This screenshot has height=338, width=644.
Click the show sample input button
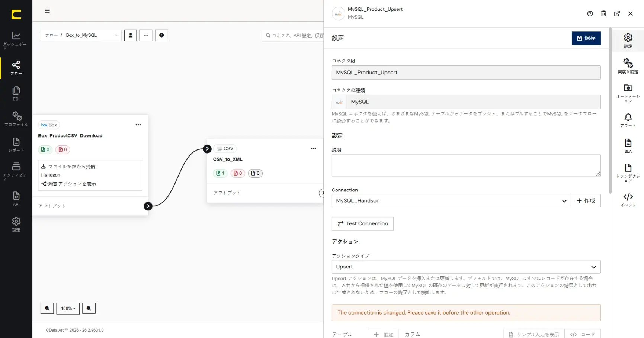click(x=534, y=334)
